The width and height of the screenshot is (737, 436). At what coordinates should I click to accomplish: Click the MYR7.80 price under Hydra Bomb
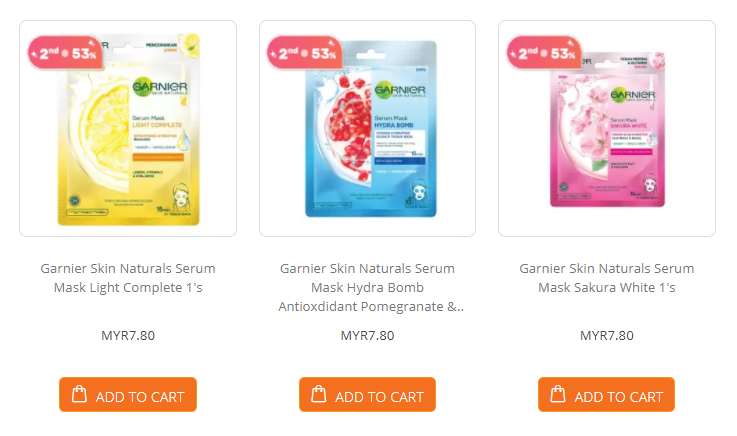pyautogui.click(x=368, y=335)
